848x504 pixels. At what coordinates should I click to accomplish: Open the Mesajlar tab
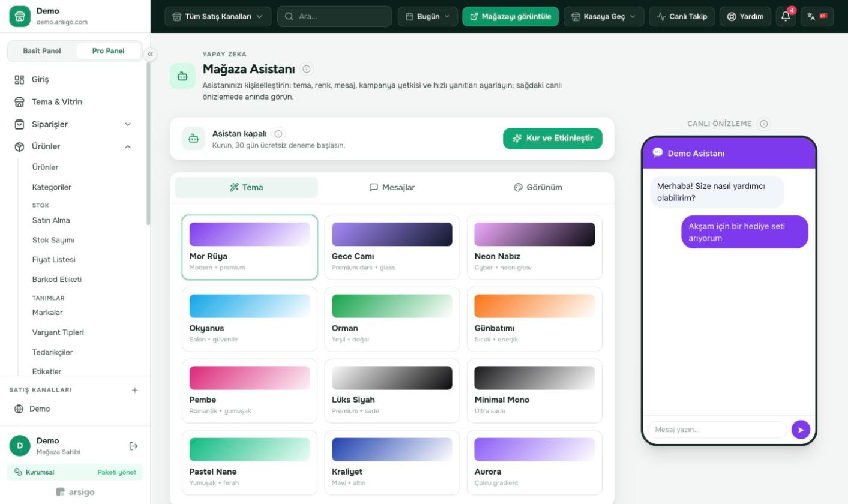pos(392,187)
